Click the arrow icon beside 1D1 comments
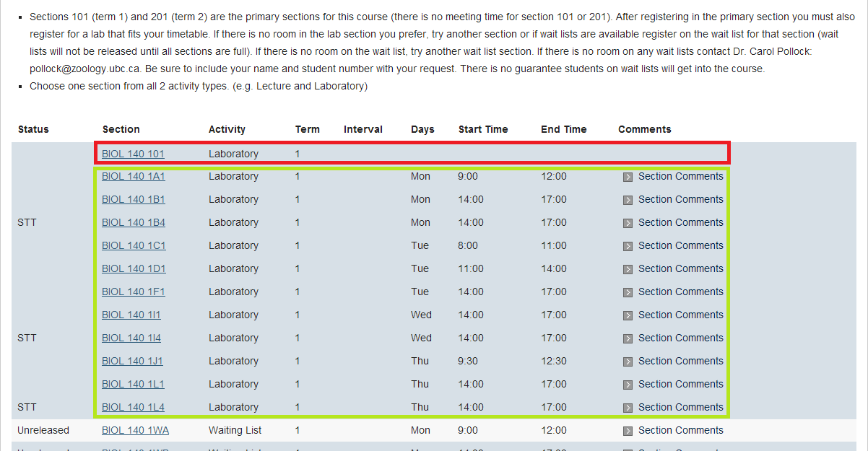Viewport: 868px width, 451px height. click(x=628, y=269)
